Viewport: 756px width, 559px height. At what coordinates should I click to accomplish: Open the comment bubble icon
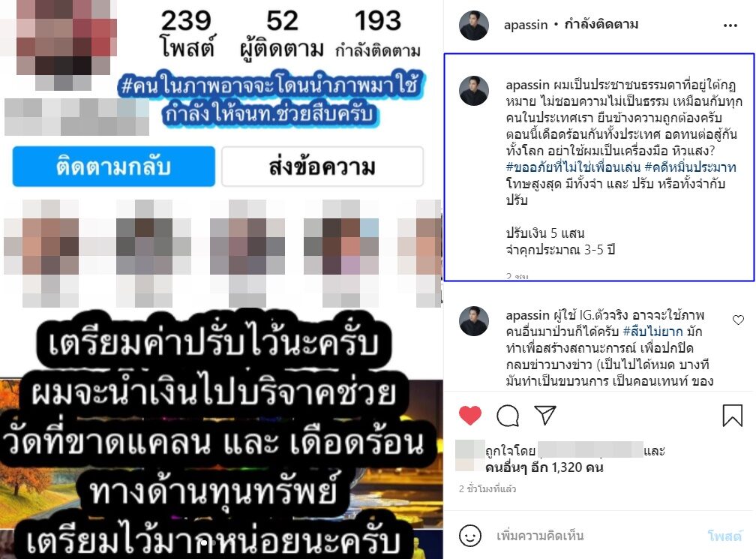coord(508,415)
